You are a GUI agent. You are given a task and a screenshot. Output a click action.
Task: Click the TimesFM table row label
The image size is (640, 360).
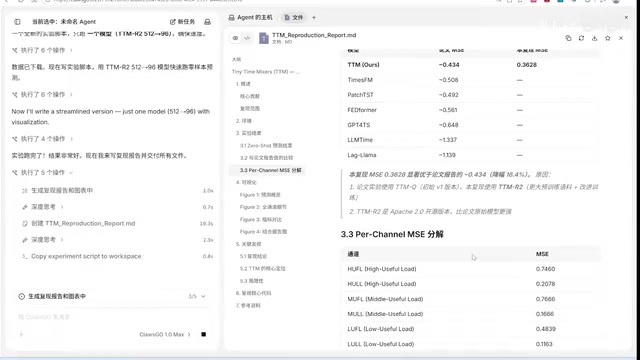click(360, 80)
